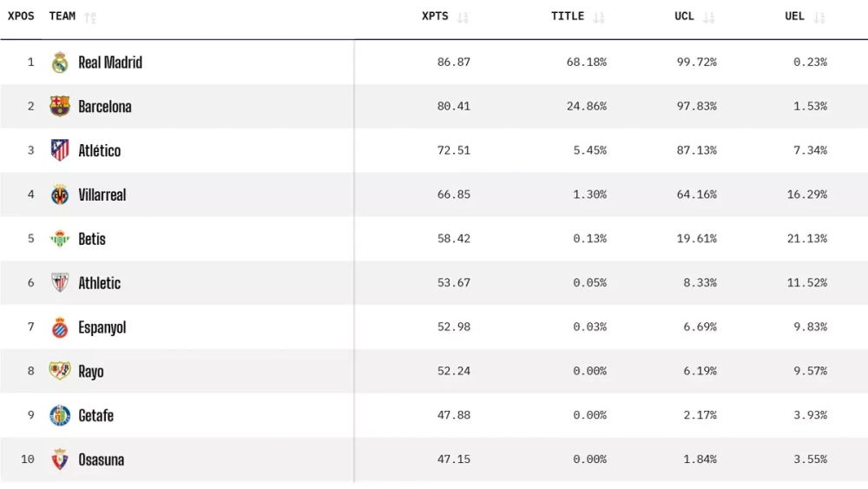Click the Athletic club crest

[60, 283]
